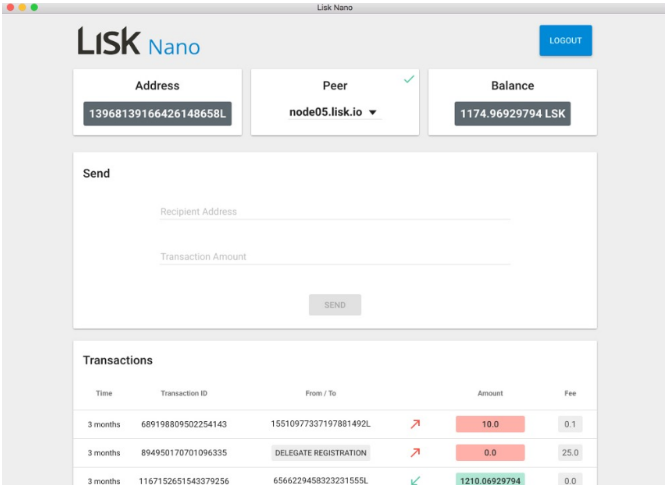The image size is (670, 489).
Task: Click the Fee column header
Action: point(570,393)
